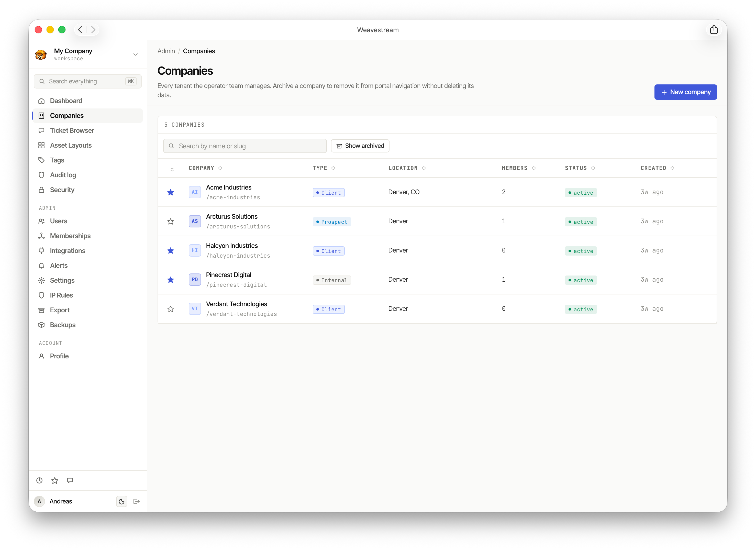Toggle Show archived companies

click(360, 146)
